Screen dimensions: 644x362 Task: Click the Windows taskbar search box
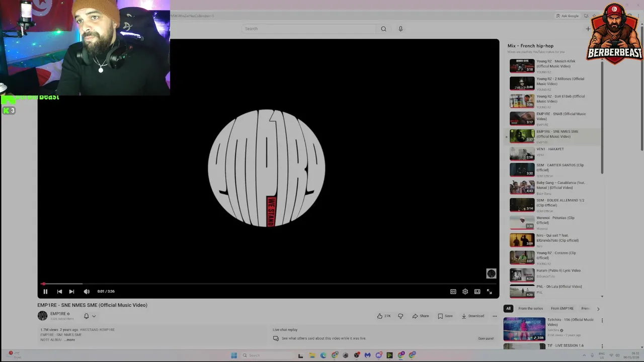[x=267, y=355]
